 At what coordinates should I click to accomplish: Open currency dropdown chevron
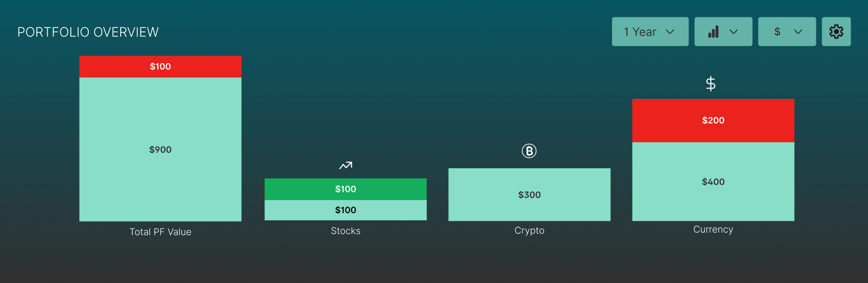point(798,32)
